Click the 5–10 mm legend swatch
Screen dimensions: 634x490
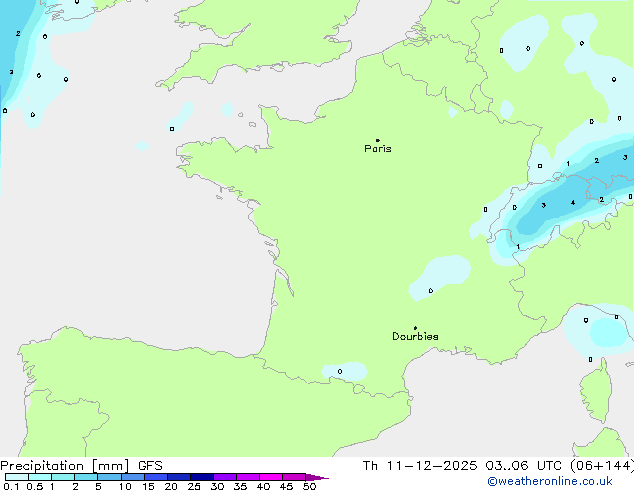click(x=109, y=477)
